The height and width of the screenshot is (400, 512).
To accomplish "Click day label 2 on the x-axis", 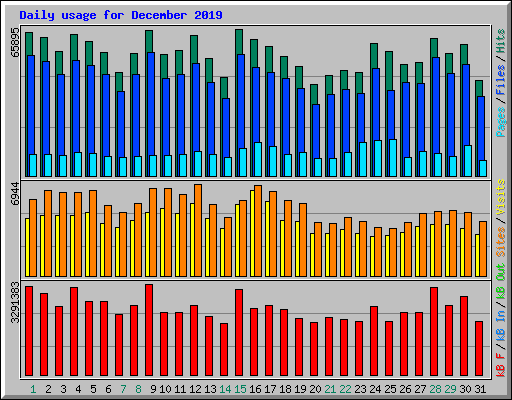I will [48, 389].
